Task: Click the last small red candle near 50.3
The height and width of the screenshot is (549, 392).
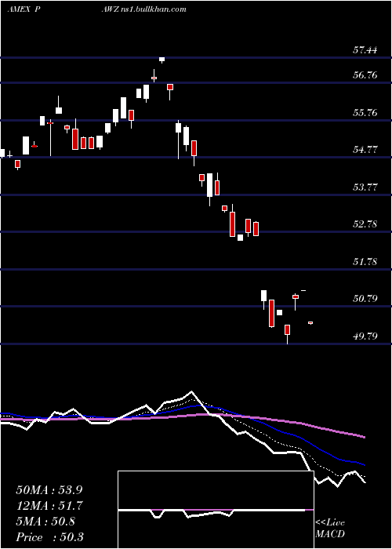Action: click(x=310, y=323)
